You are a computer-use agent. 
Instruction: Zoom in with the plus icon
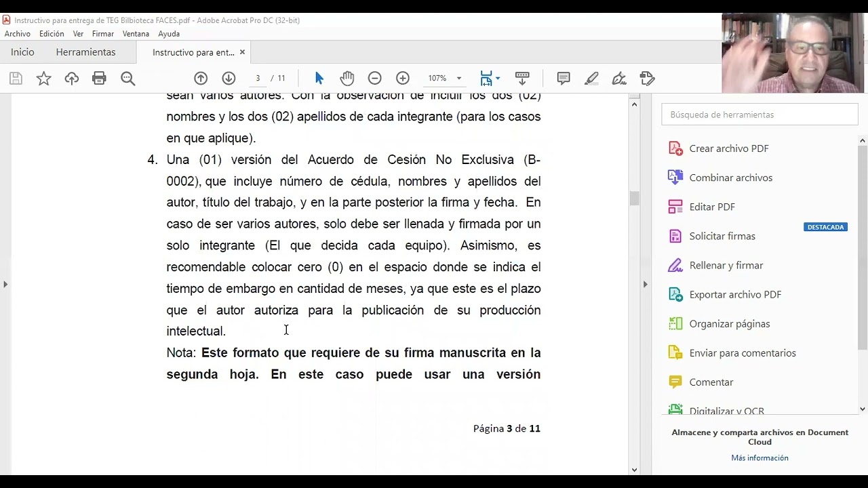[x=403, y=79]
